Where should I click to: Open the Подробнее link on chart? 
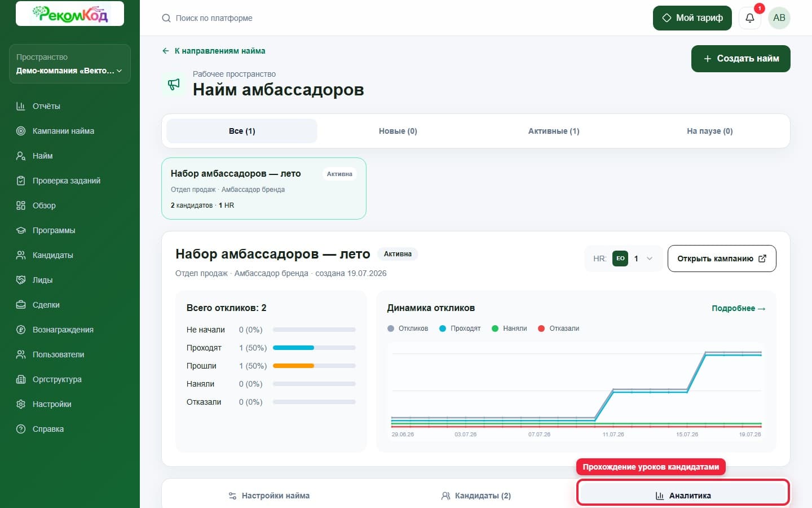click(x=739, y=308)
